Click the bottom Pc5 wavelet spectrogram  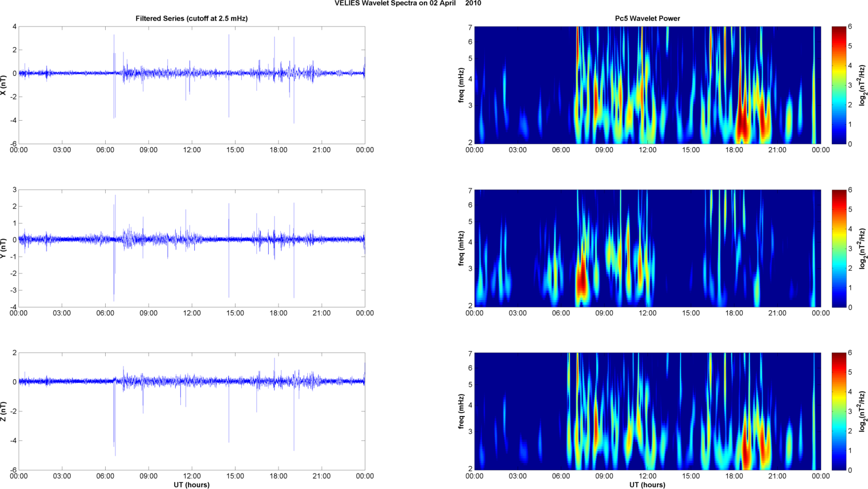pos(647,411)
